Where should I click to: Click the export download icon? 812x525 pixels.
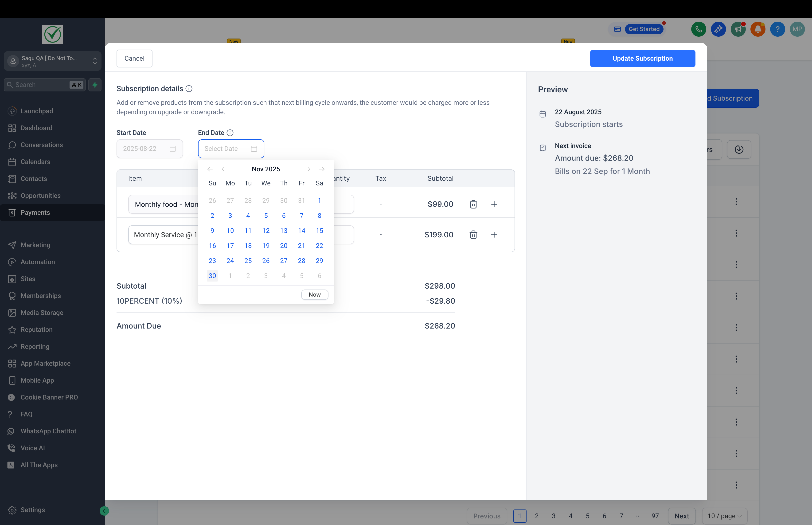(739, 149)
